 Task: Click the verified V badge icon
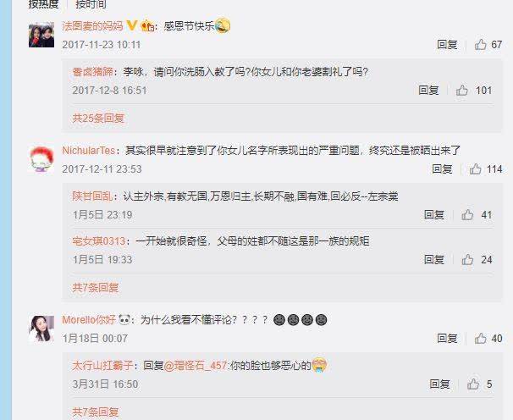131,25
